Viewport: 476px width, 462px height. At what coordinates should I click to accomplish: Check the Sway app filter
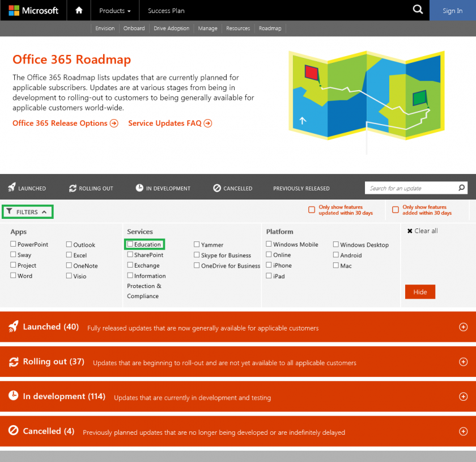13,254
